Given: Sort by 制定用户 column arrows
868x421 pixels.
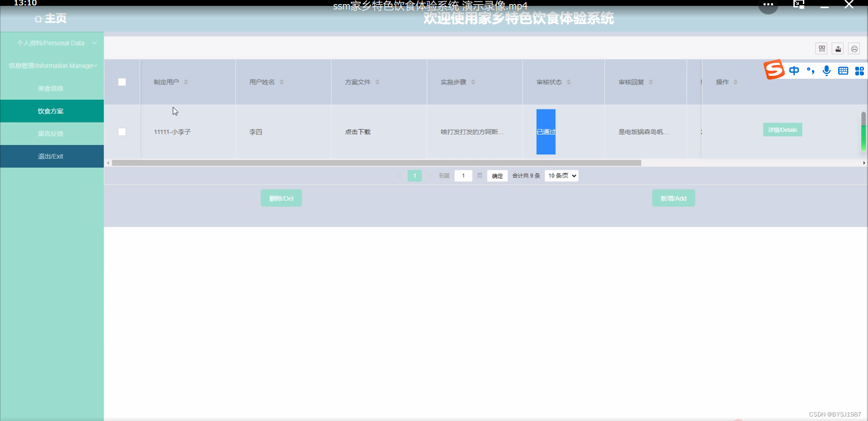Looking at the screenshot, I should [186, 82].
